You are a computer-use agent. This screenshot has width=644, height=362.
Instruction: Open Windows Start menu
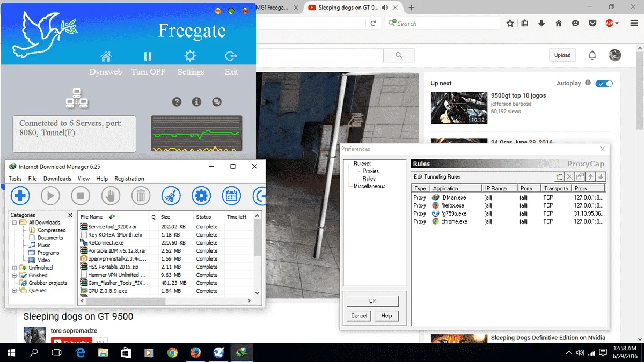[x=11, y=352]
